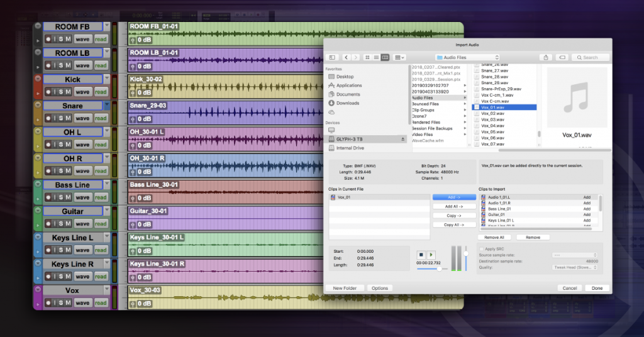Click the Clips to Import horizontal scrollbar
Viewport: 644px width, 337px height.
(x=536, y=229)
